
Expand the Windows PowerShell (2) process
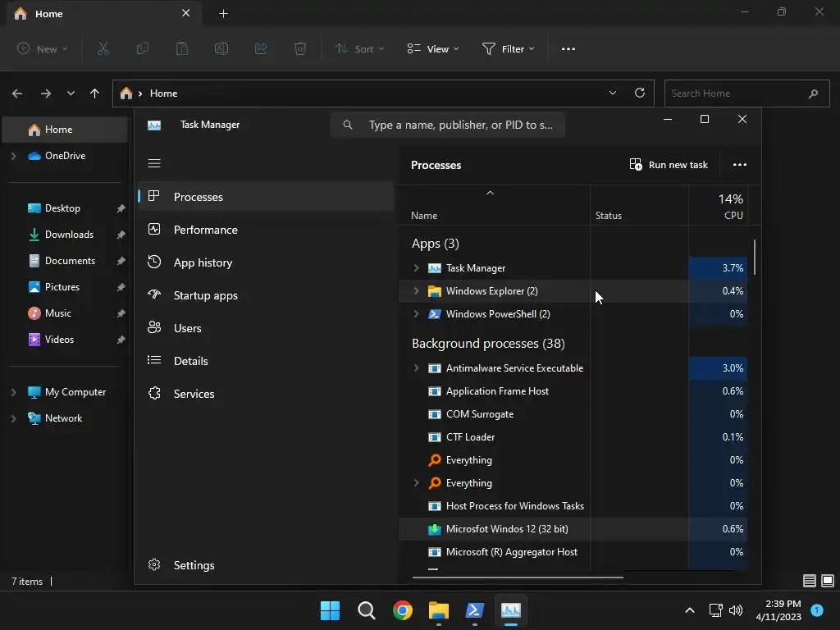point(416,314)
